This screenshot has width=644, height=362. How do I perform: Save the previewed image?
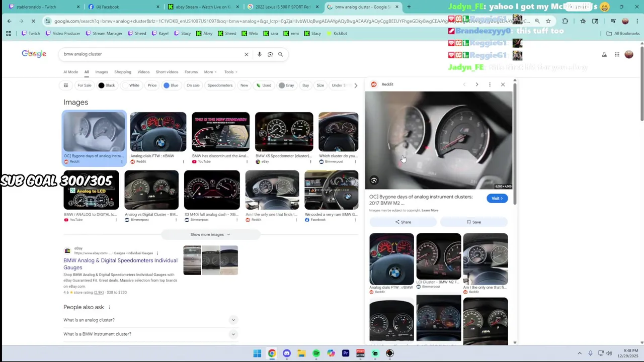click(x=474, y=222)
